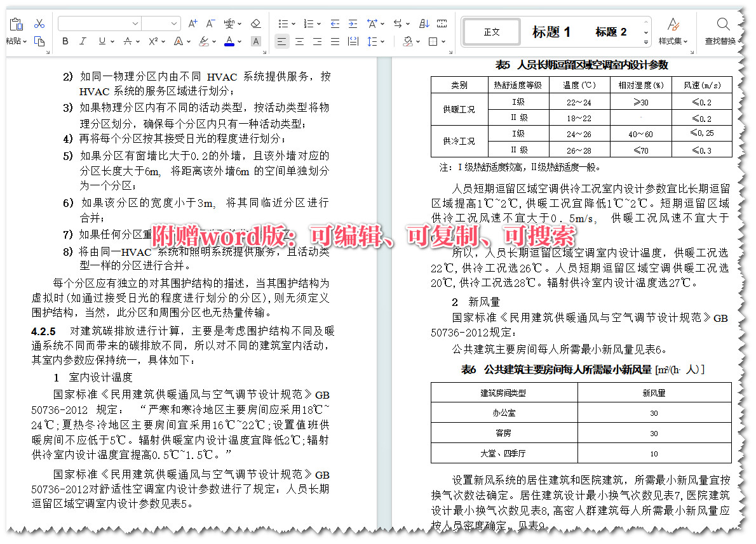Toggle italic formatting
The height and width of the screenshot is (544, 756).
coord(82,39)
